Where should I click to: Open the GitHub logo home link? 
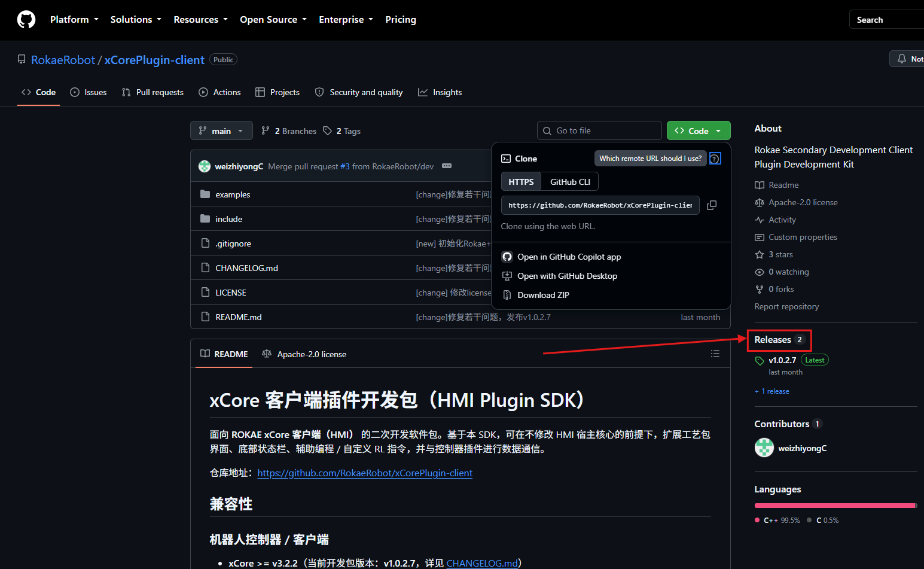coord(26,20)
